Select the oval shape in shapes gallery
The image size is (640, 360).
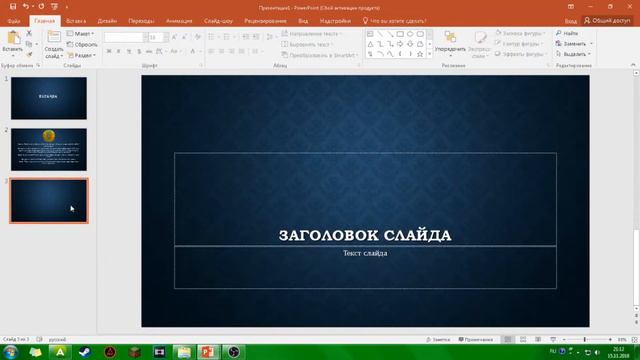[410, 34]
